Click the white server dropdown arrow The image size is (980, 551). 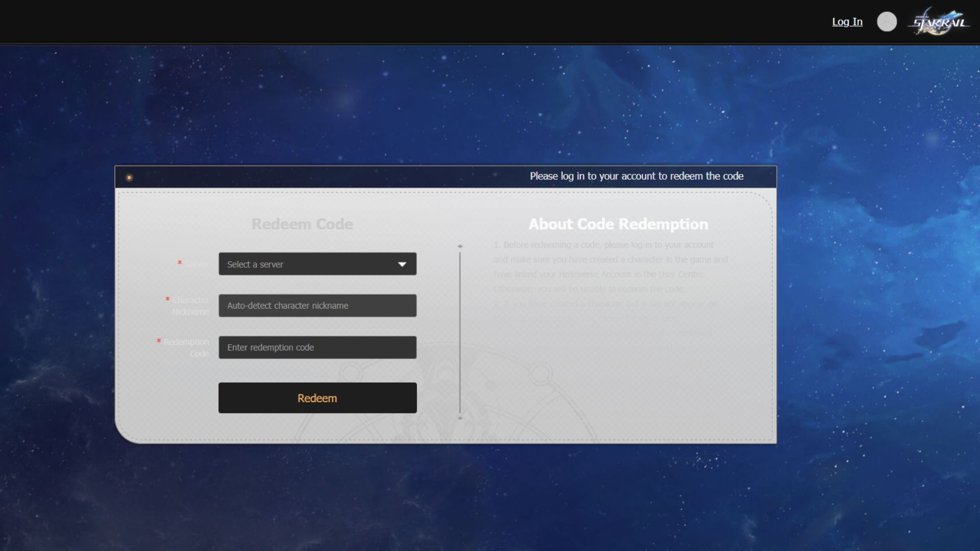tap(402, 264)
